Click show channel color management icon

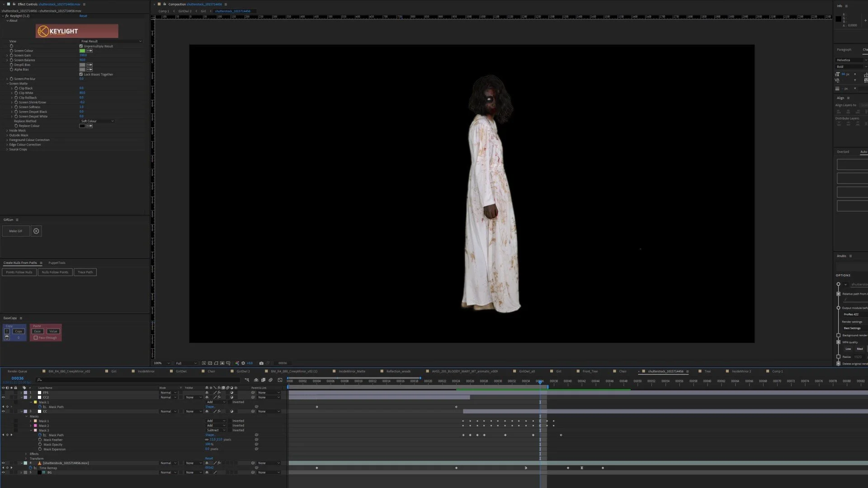pyautogui.click(x=237, y=363)
